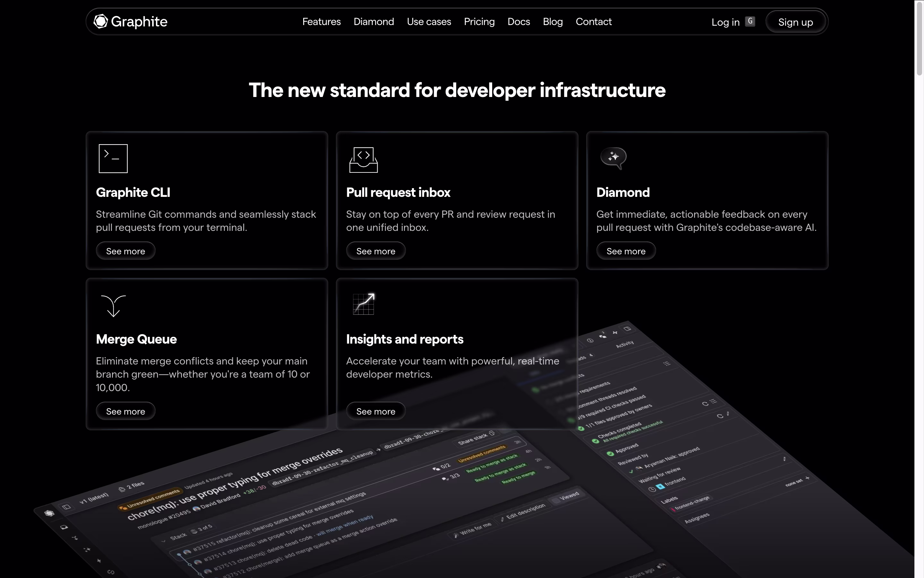924x578 pixels.
Task: Click the Diamond card heading
Action: (623, 192)
